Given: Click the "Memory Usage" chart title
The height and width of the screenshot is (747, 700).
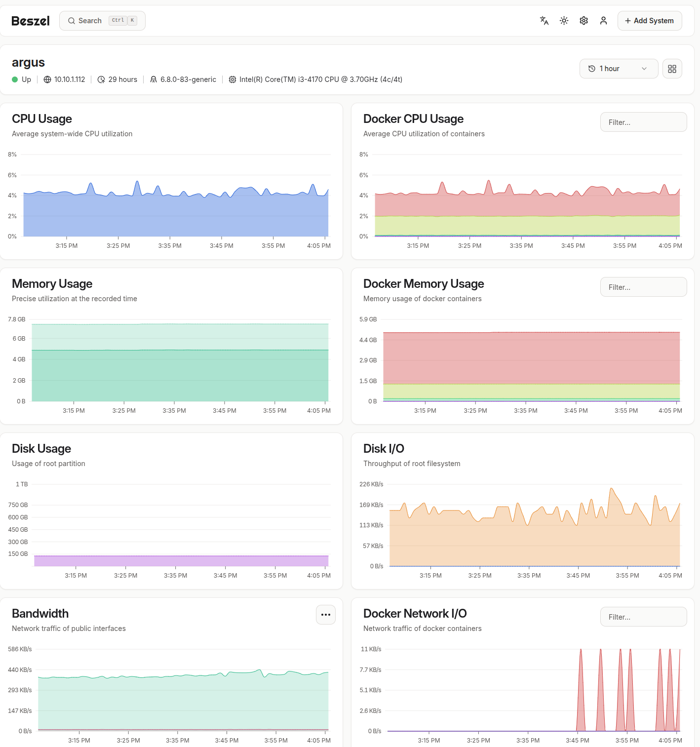Looking at the screenshot, I should pos(52,284).
